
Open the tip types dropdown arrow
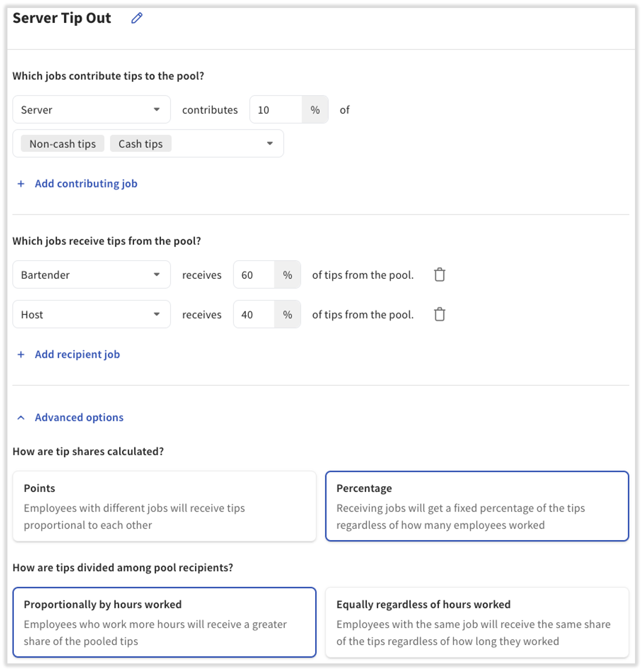point(270,144)
